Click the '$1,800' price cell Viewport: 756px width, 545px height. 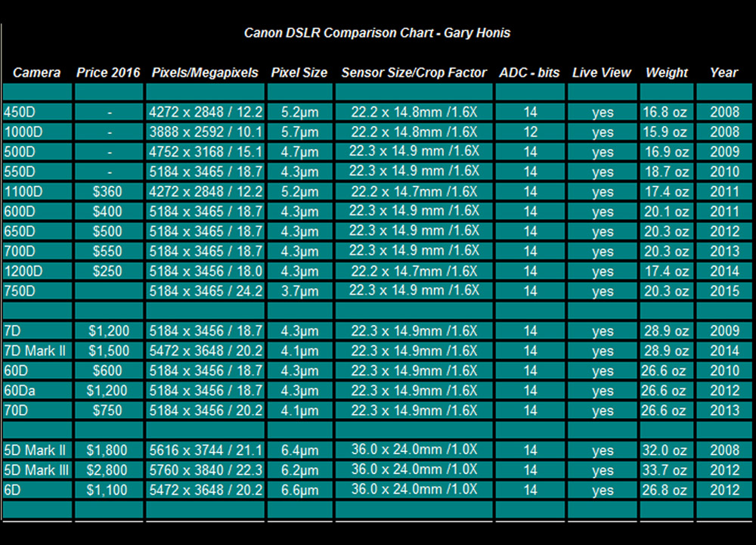pyautogui.click(x=109, y=450)
